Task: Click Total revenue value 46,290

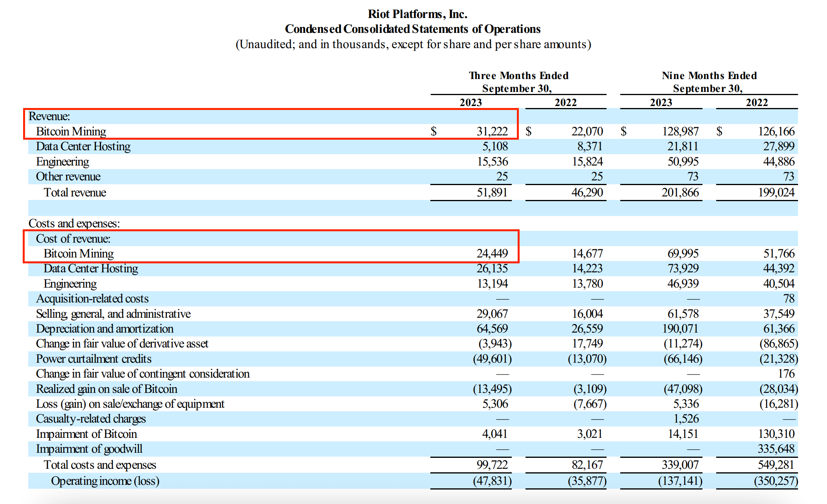Action: (587, 193)
